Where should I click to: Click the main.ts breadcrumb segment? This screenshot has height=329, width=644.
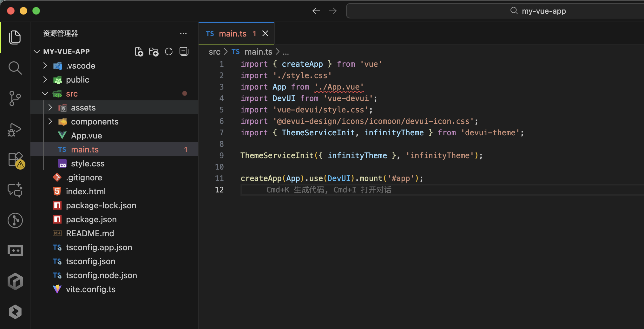coord(252,52)
